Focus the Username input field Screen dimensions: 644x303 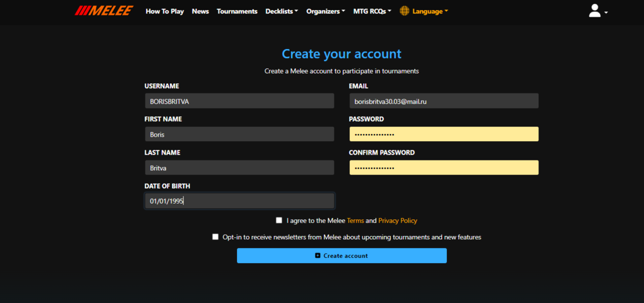tap(239, 101)
